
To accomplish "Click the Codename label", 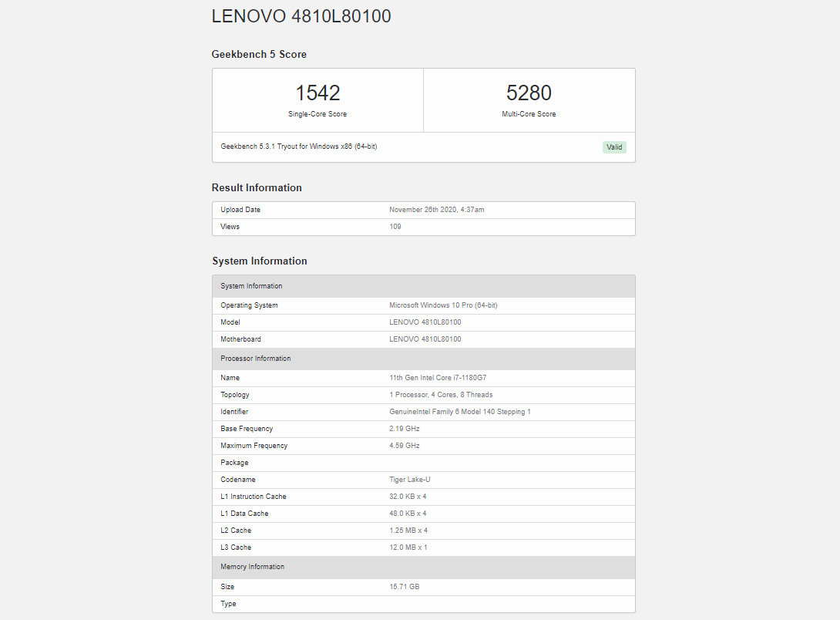I will pyautogui.click(x=238, y=480).
